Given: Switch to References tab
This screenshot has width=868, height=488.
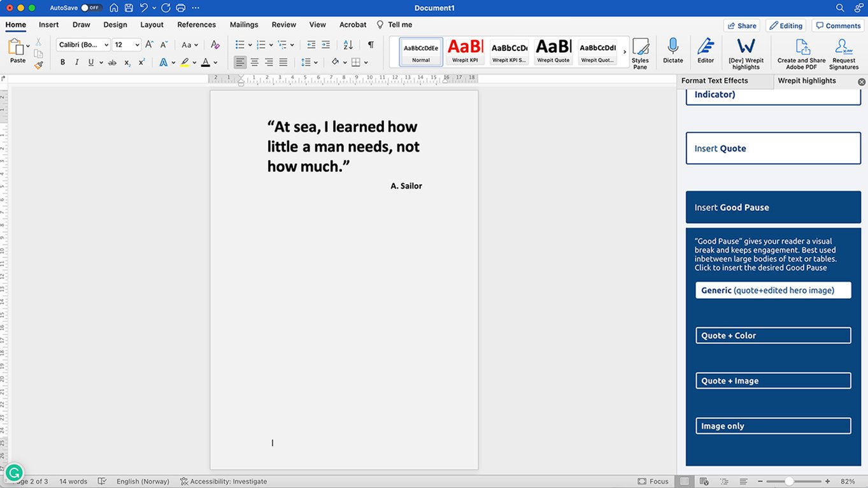Looking at the screenshot, I should click(197, 25).
